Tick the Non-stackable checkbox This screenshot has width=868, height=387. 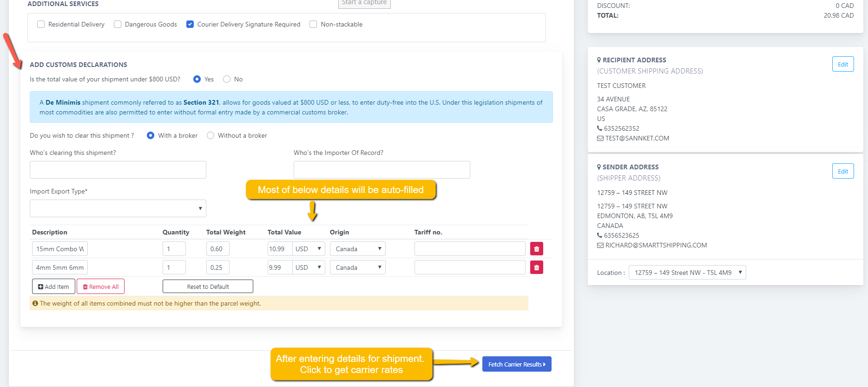313,24
